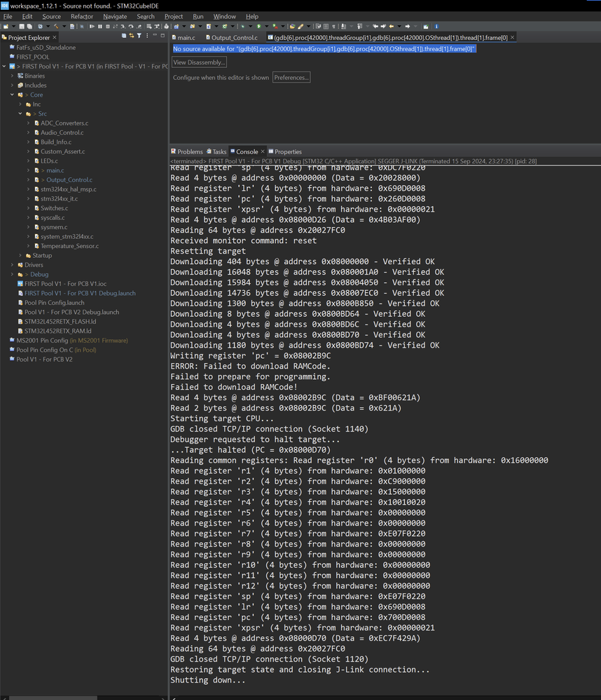Switch to the main.c editor tab

pos(184,38)
